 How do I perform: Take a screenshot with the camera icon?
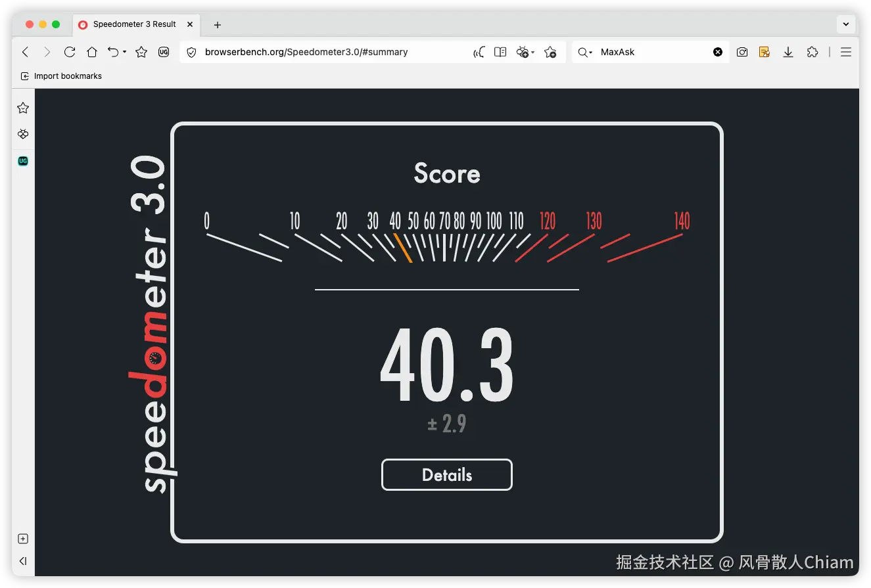[x=742, y=52]
